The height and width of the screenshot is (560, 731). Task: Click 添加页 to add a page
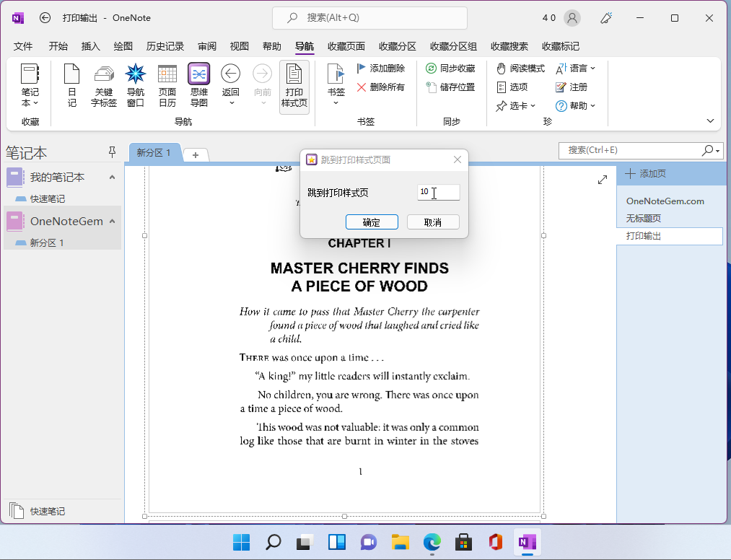(646, 174)
